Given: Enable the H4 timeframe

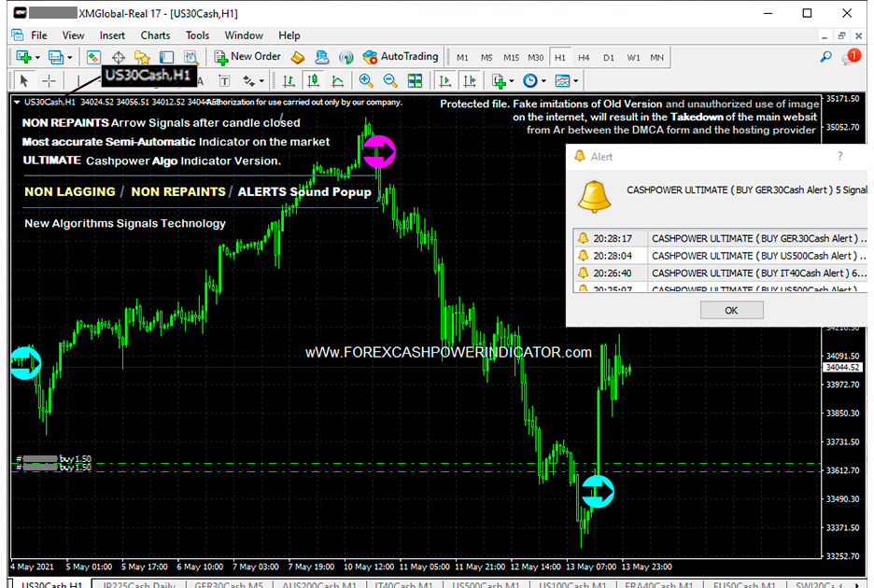Looking at the screenshot, I should click(584, 57).
